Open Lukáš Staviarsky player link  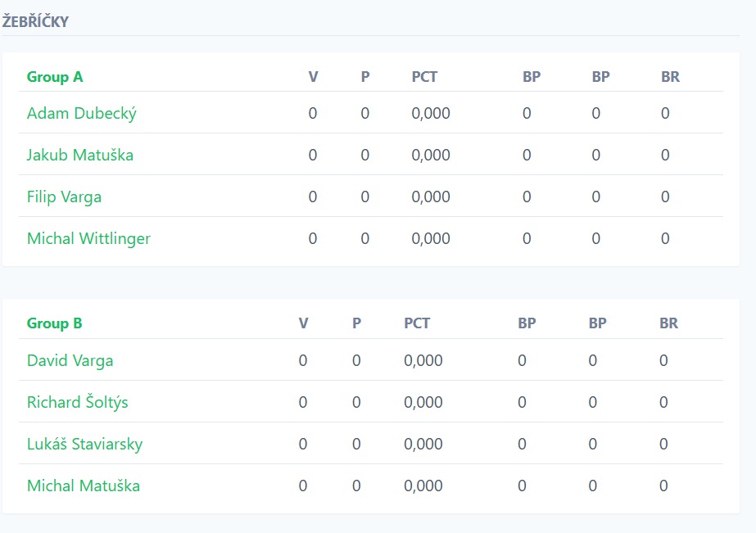pos(84,445)
